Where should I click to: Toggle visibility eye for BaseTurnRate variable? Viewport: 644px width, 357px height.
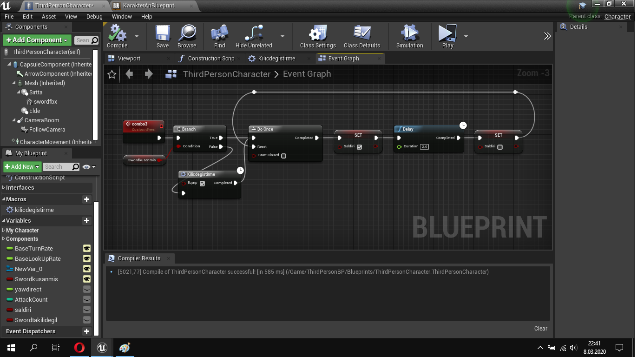(86, 249)
